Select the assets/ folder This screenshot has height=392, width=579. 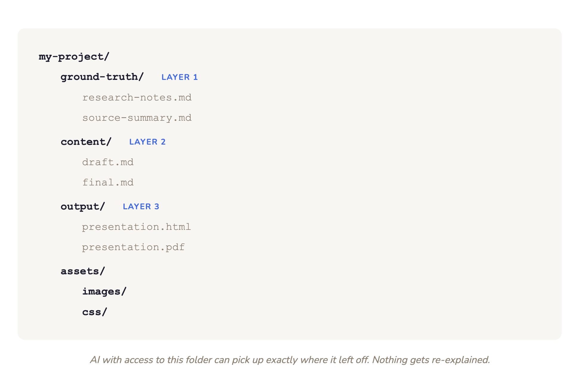click(83, 271)
